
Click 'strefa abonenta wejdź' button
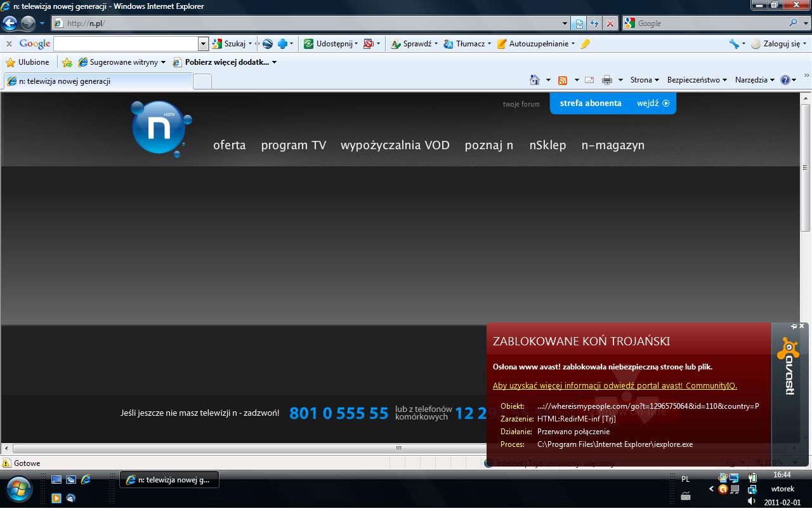[613, 103]
